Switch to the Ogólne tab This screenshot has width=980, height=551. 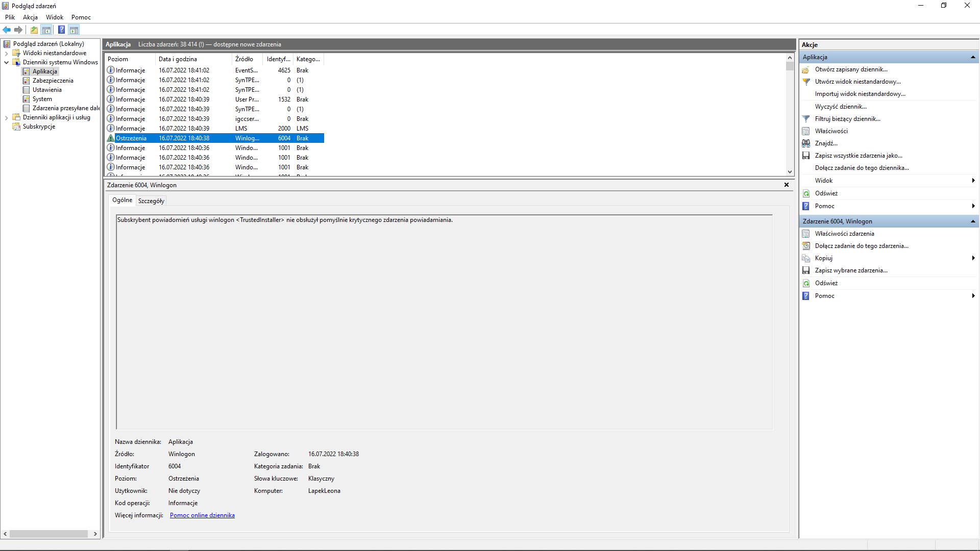pos(122,200)
